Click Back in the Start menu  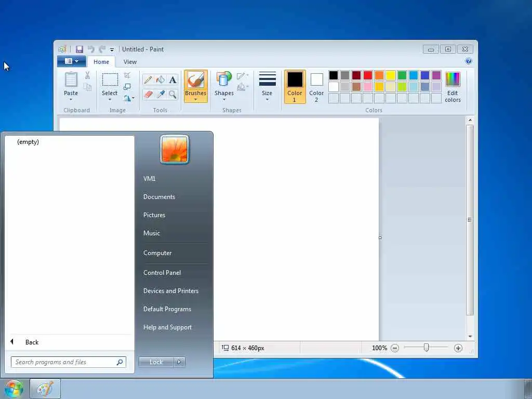tap(32, 342)
